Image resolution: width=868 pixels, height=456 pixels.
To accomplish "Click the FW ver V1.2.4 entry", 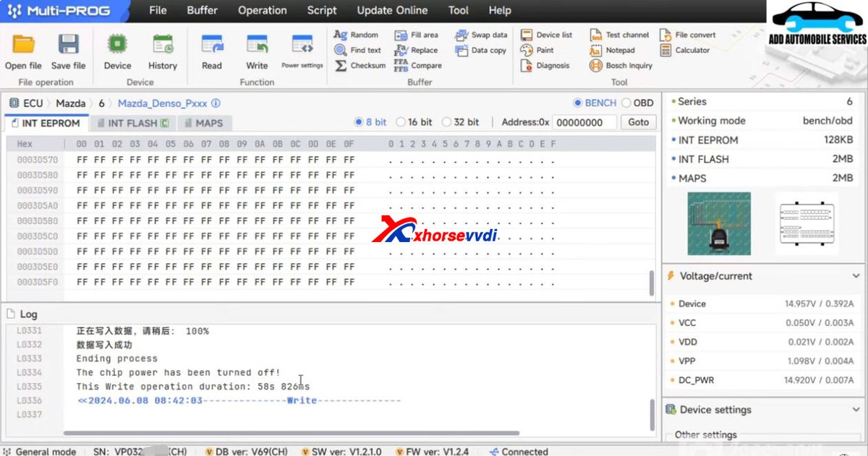I will [432, 452].
